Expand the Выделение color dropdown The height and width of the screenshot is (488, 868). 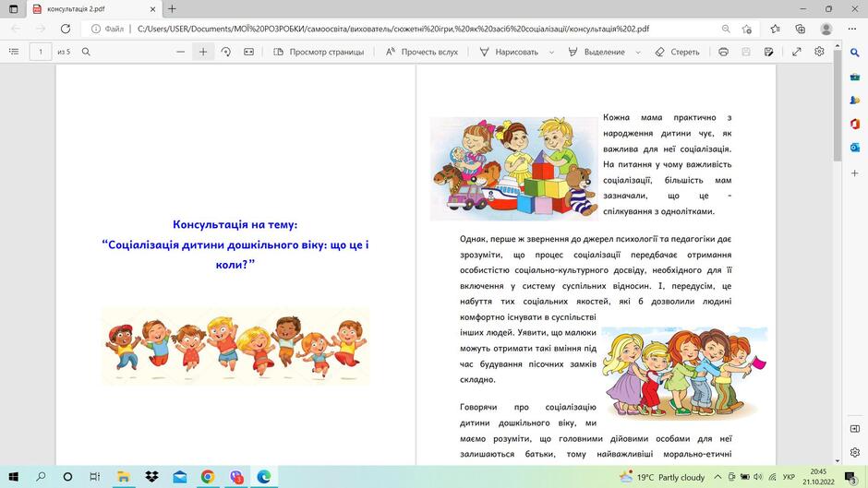pos(638,52)
